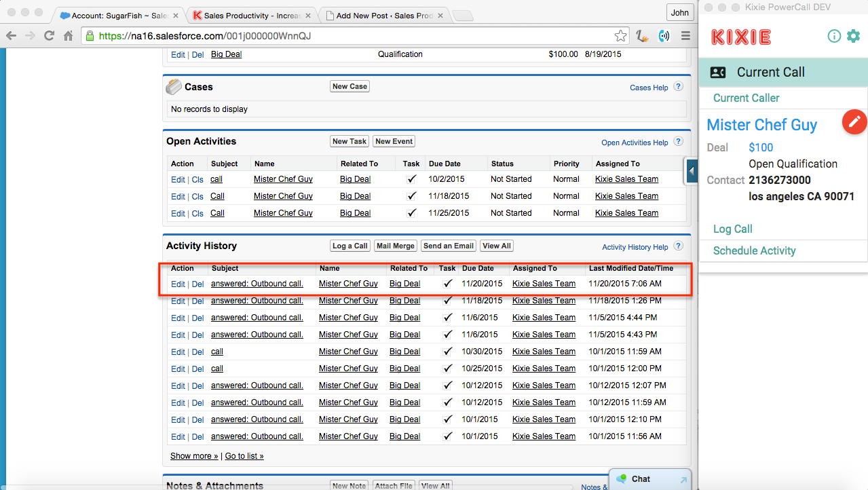The width and height of the screenshot is (868, 490).
Task: Click Open Activities help question mark icon
Action: [x=678, y=142]
